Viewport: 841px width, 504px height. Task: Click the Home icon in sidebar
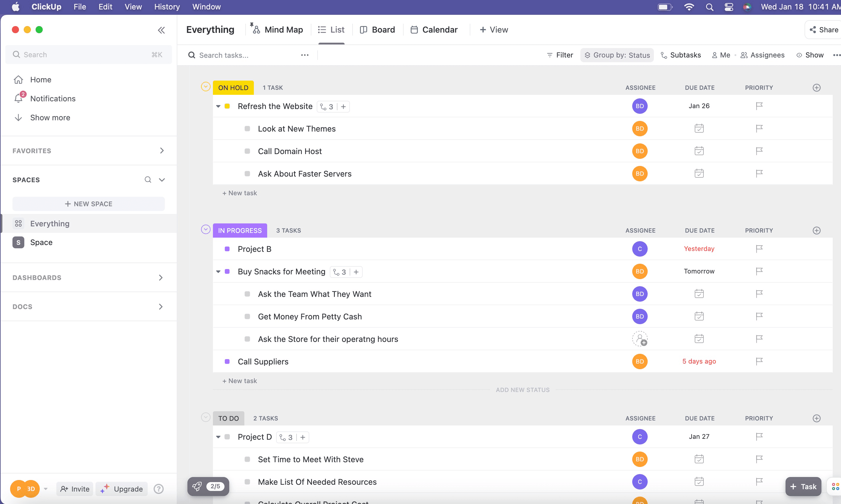(x=18, y=79)
